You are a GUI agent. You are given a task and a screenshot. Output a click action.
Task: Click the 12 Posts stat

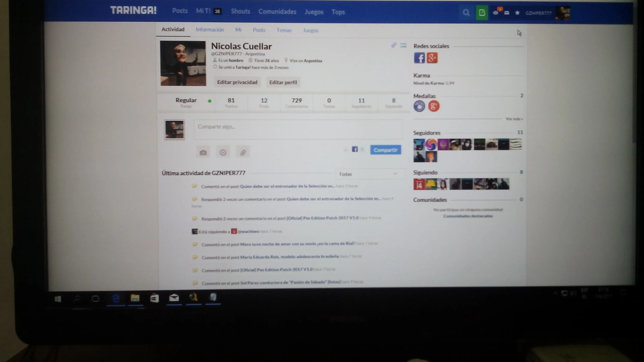(x=264, y=103)
